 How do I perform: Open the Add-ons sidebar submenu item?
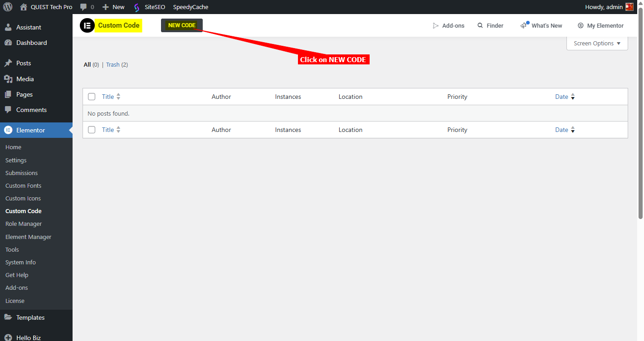(x=17, y=287)
